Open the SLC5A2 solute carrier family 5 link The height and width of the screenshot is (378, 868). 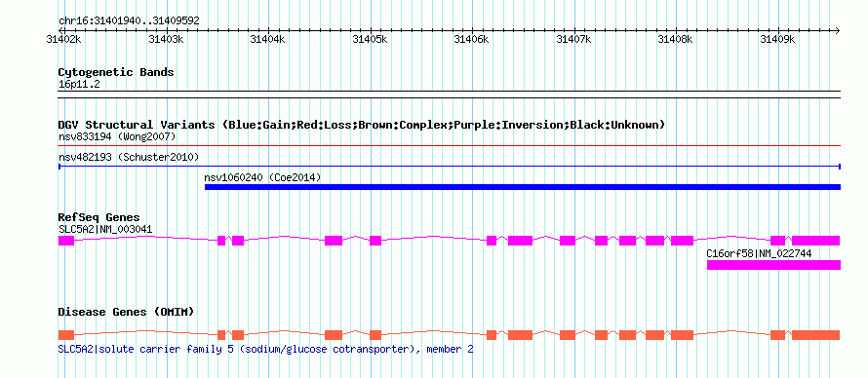(265, 350)
